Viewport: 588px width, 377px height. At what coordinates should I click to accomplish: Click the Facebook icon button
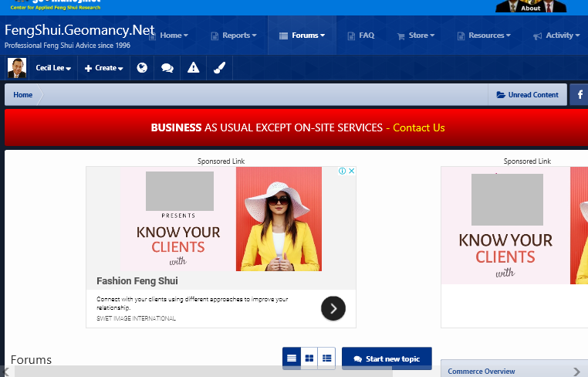[x=580, y=95]
